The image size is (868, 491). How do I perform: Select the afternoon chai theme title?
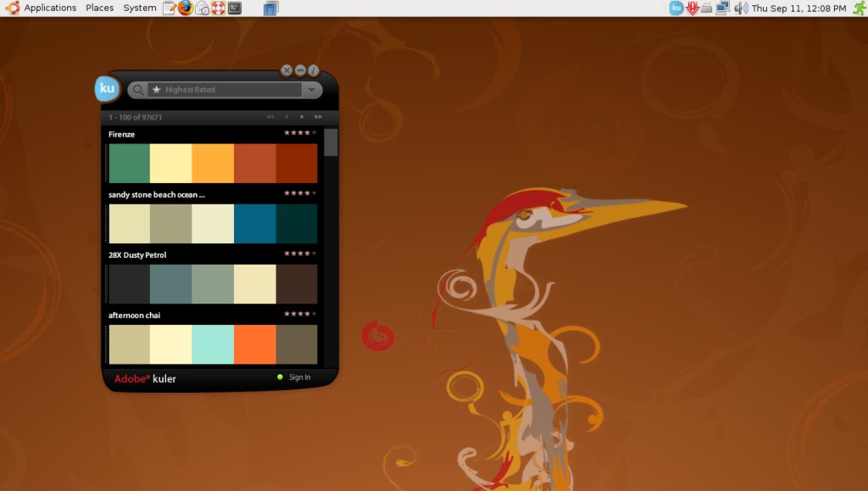click(135, 315)
